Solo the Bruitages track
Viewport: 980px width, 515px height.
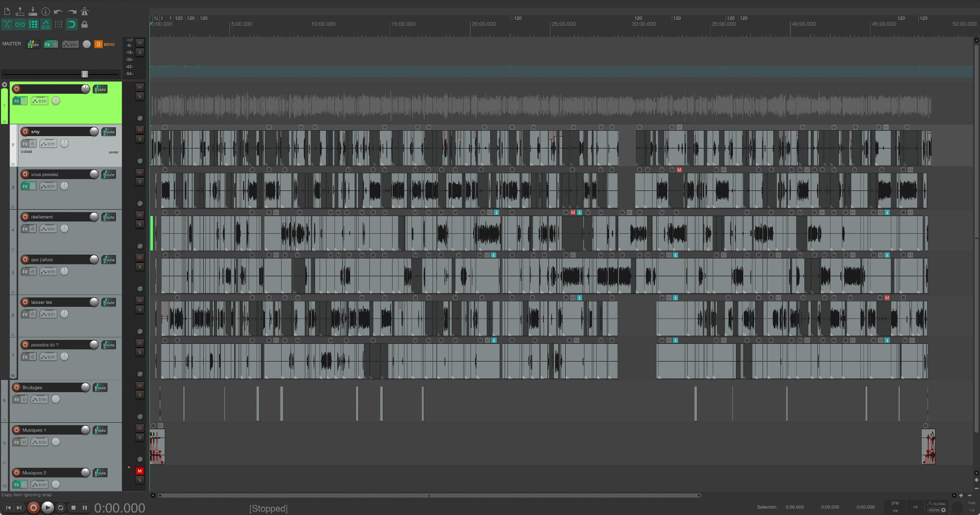pyautogui.click(x=140, y=395)
